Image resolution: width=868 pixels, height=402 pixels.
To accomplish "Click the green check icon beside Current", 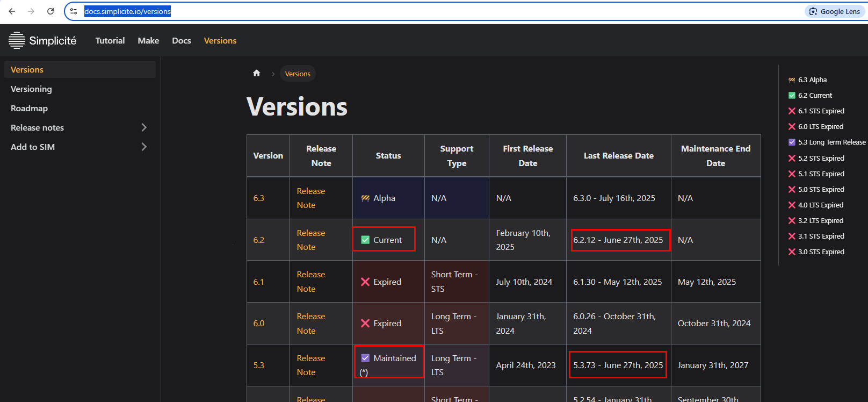I will click(x=365, y=240).
